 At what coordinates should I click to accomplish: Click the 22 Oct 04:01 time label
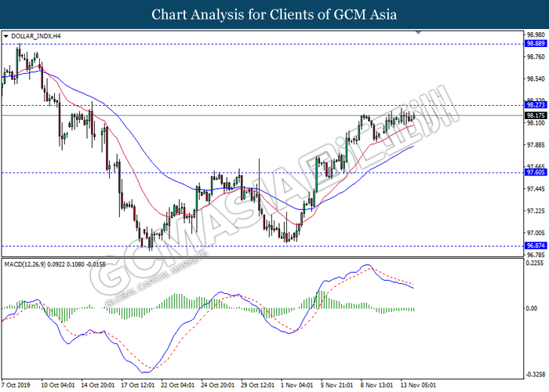[x=177, y=385]
